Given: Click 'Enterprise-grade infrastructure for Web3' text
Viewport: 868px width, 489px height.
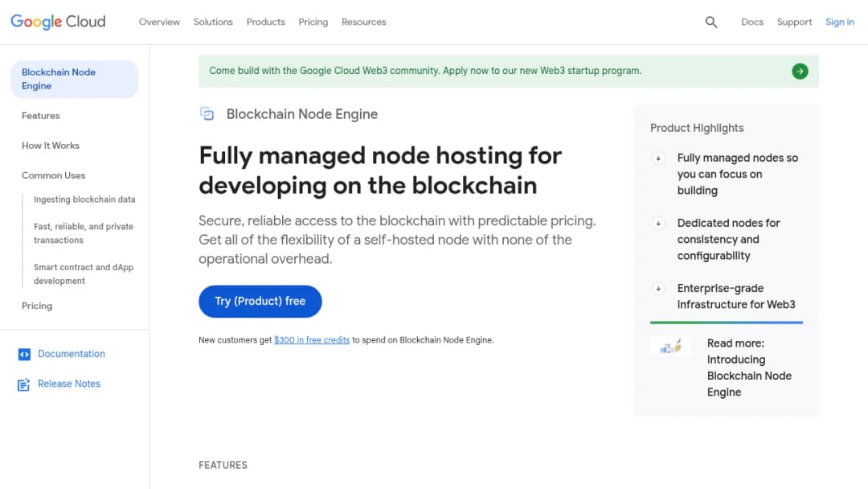Looking at the screenshot, I should click(736, 296).
